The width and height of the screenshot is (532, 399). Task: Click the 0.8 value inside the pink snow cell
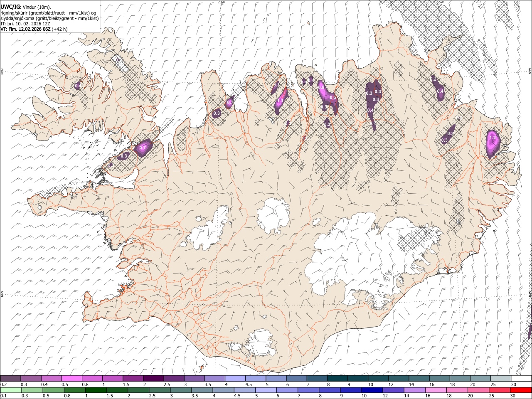tap(321, 87)
